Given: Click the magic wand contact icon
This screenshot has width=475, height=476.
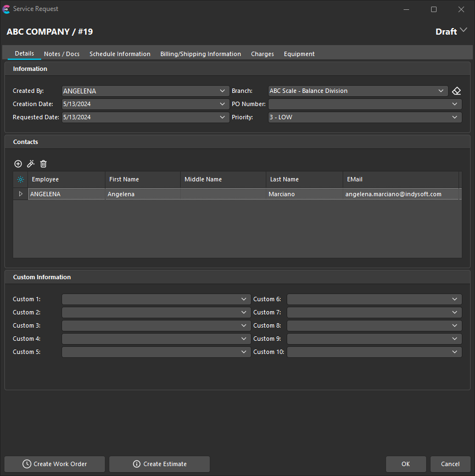Looking at the screenshot, I should point(31,164).
